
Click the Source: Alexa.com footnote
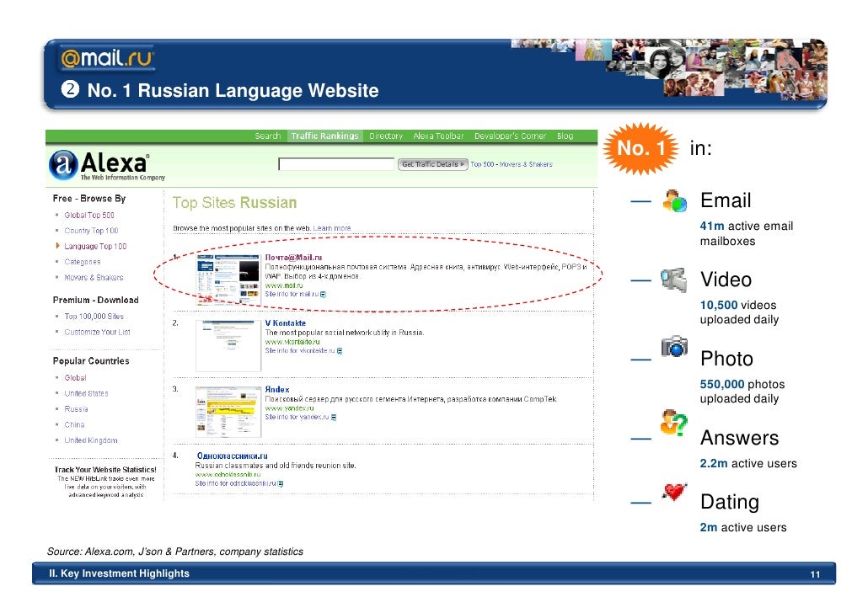pyautogui.click(x=175, y=552)
